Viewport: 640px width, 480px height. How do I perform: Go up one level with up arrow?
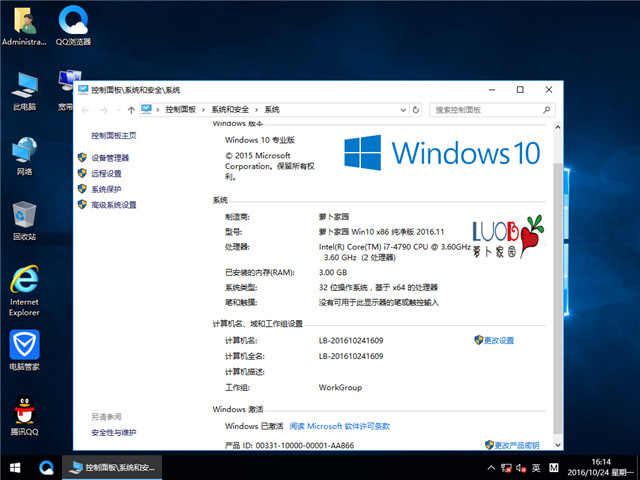[x=131, y=110]
